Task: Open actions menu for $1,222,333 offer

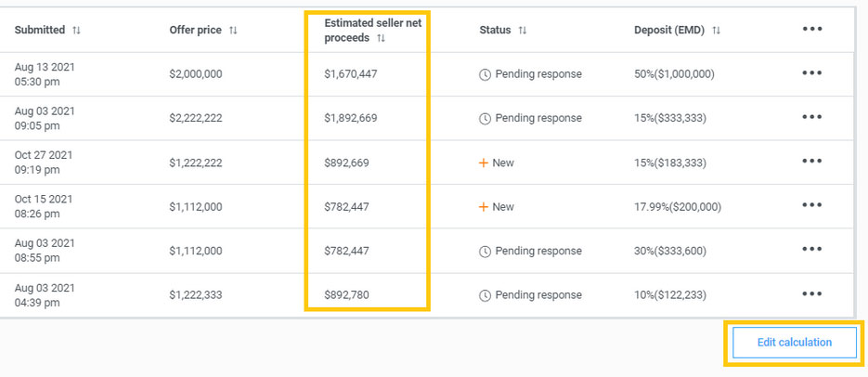Action: (x=811, y=295)
